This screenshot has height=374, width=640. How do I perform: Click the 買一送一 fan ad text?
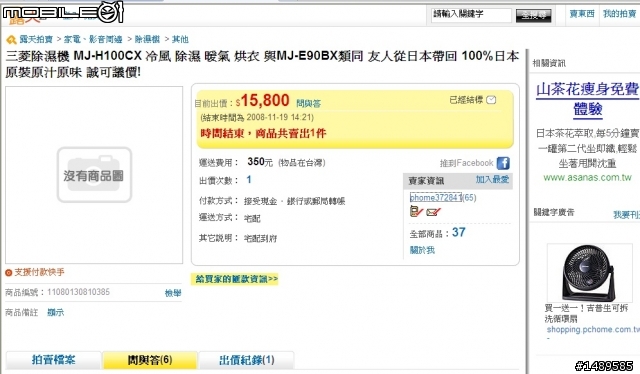[586, 313]
